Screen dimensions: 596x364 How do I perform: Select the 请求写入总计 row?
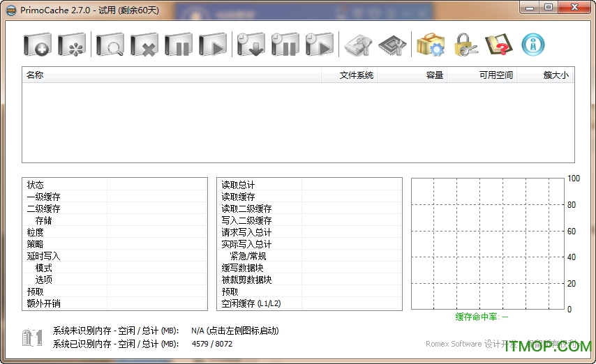click(309, 232)
